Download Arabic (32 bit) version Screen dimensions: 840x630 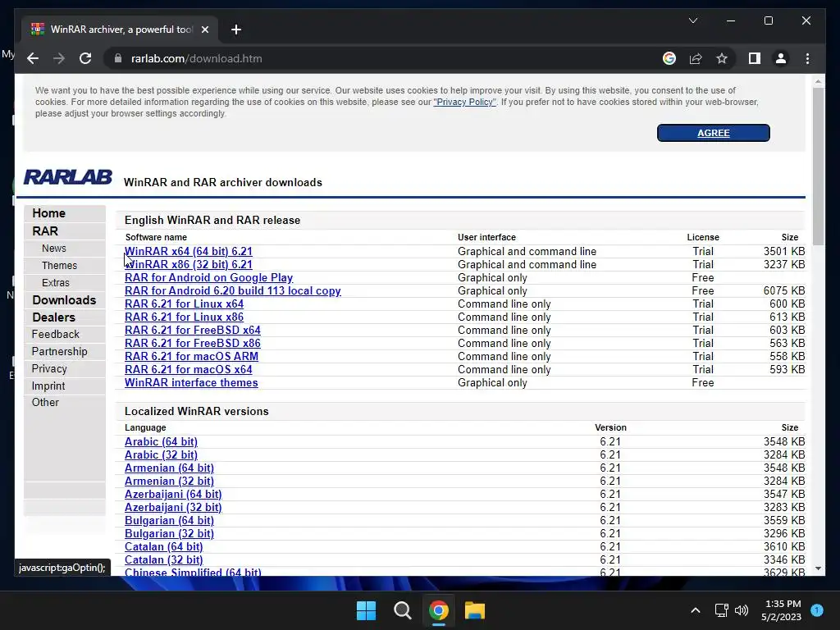click(x=162, y=454)
